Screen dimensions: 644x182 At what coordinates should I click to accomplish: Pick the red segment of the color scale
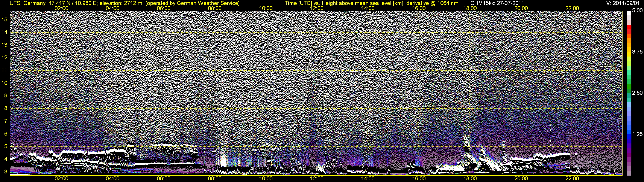point(629,27)
